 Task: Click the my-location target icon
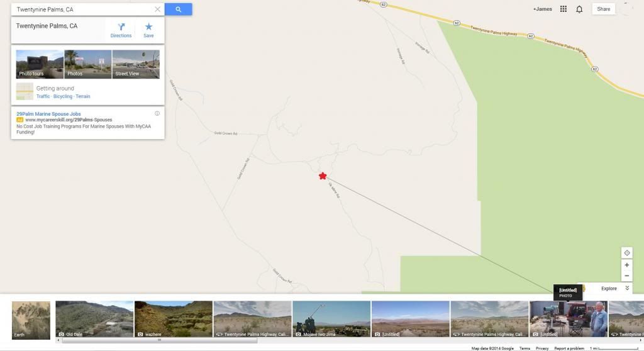(x=627, y=253)
